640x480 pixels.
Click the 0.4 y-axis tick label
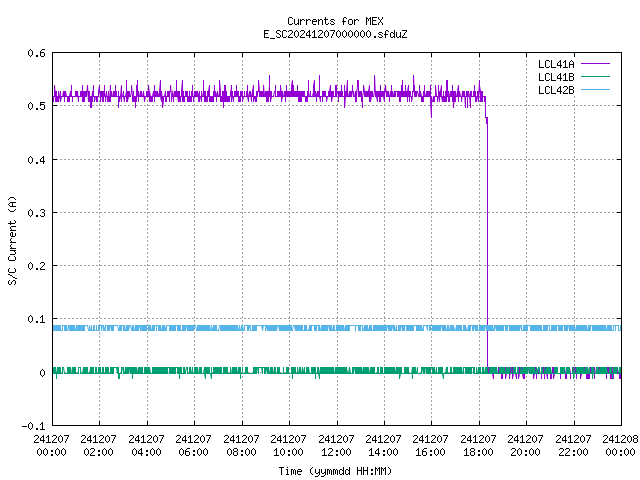[36, 160]
